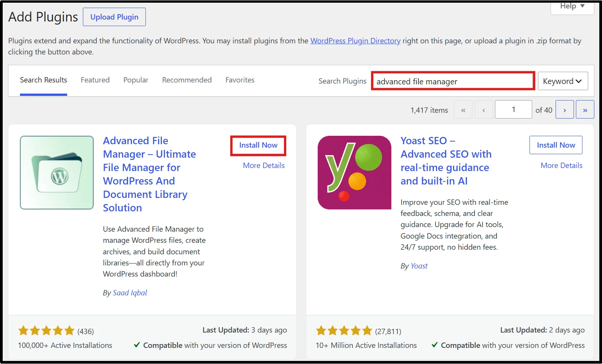Click the star rating of Yoast SEO
The image size is (602, 364).
click(344, 331)
